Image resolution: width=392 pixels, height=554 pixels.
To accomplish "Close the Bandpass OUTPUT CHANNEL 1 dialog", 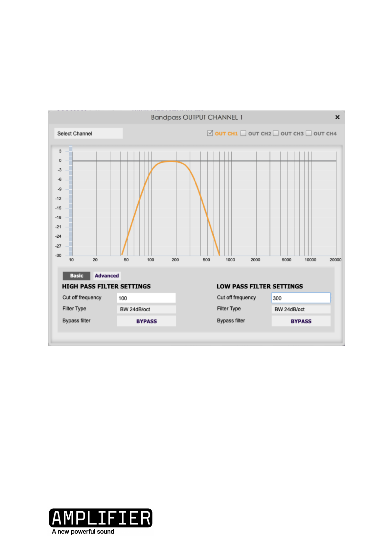I will click(x=337, y=117).
